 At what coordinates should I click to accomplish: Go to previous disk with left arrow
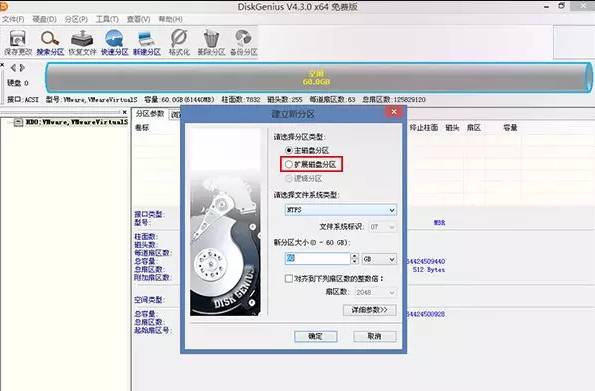coord(13,68)
